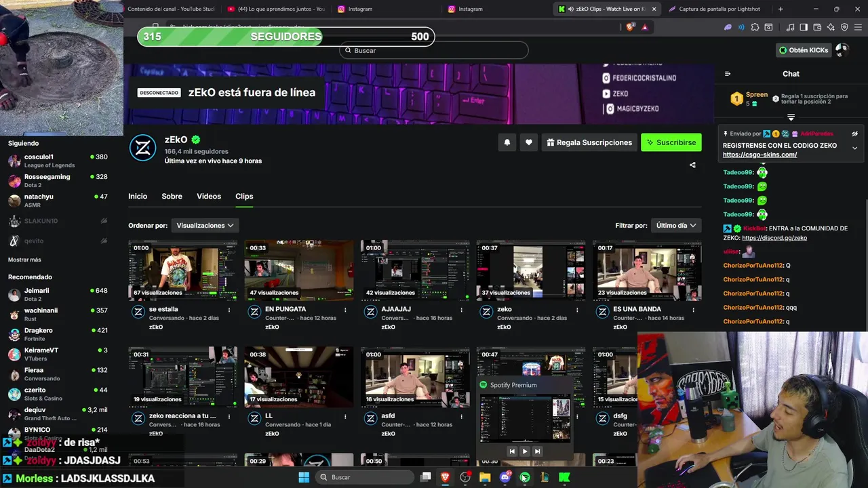Open the 'Filtrar por' Último día dropdown
Viewport: 868px width, 488px height.
point(676,226)
